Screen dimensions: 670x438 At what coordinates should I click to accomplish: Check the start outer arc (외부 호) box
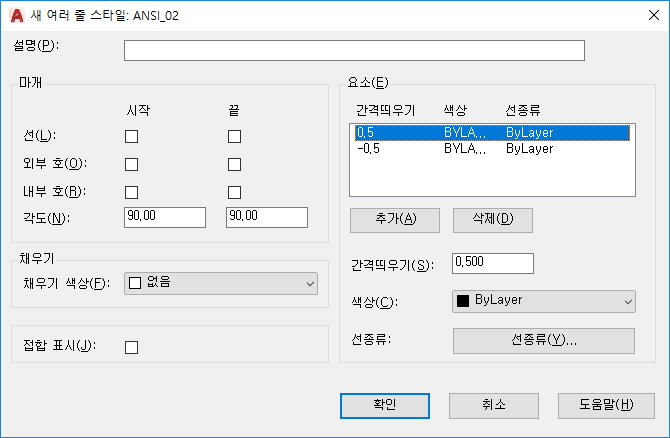[x=132, y=165]
